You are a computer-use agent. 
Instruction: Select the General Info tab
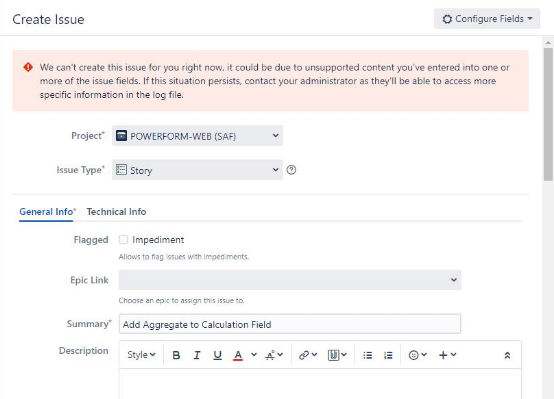click(x=46, y=212)
